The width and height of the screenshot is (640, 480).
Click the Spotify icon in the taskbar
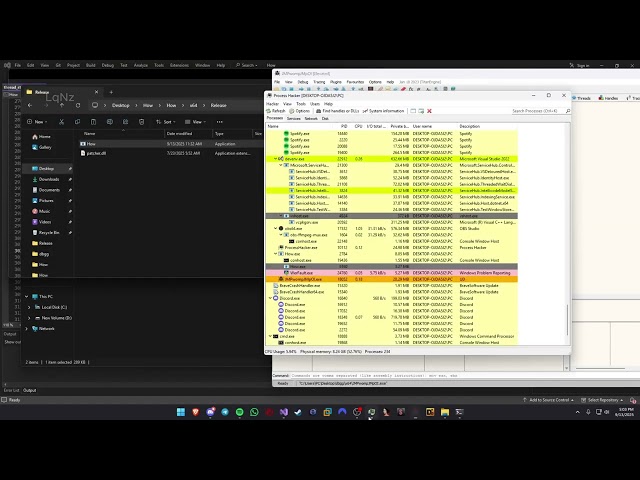pos(240,412)
